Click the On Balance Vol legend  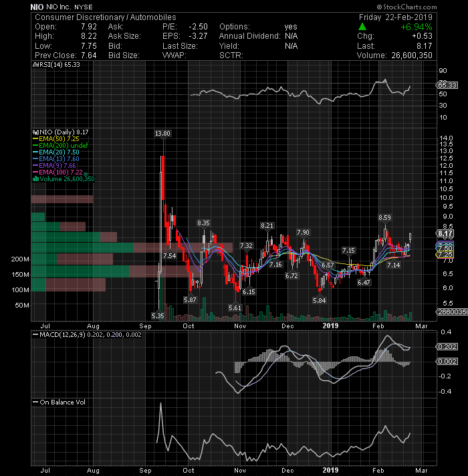[63, 402]
